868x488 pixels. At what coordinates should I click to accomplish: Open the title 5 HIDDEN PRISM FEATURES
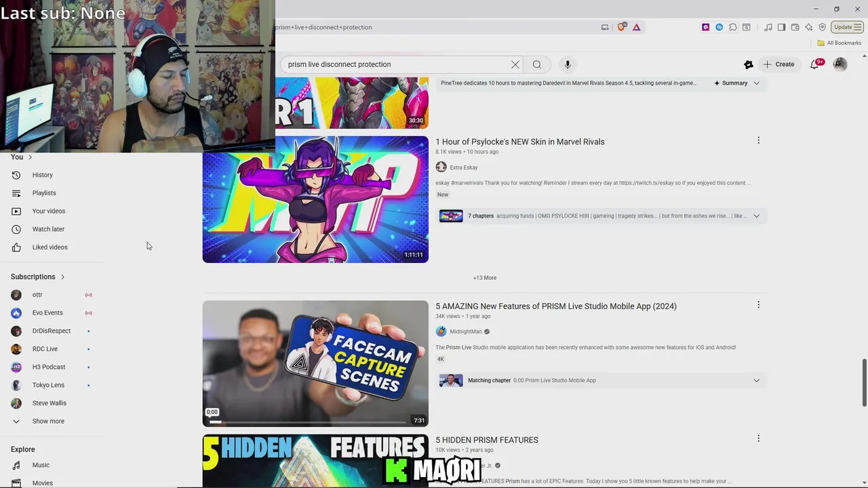coord(487,440)
